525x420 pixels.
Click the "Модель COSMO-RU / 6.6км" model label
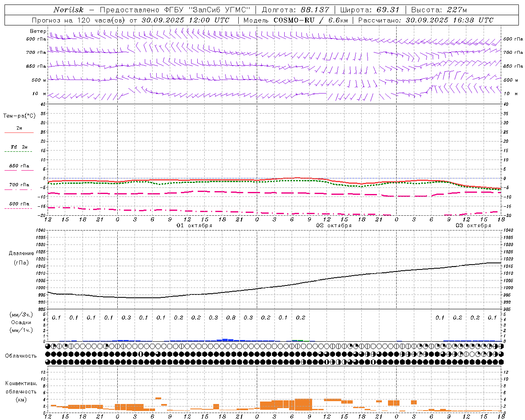[296, 20]
